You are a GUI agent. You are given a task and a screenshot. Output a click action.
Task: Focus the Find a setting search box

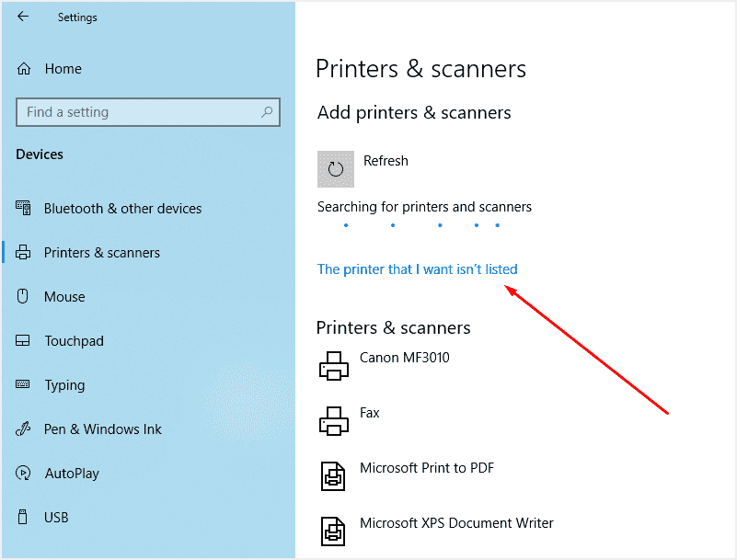tap(148, 112)
